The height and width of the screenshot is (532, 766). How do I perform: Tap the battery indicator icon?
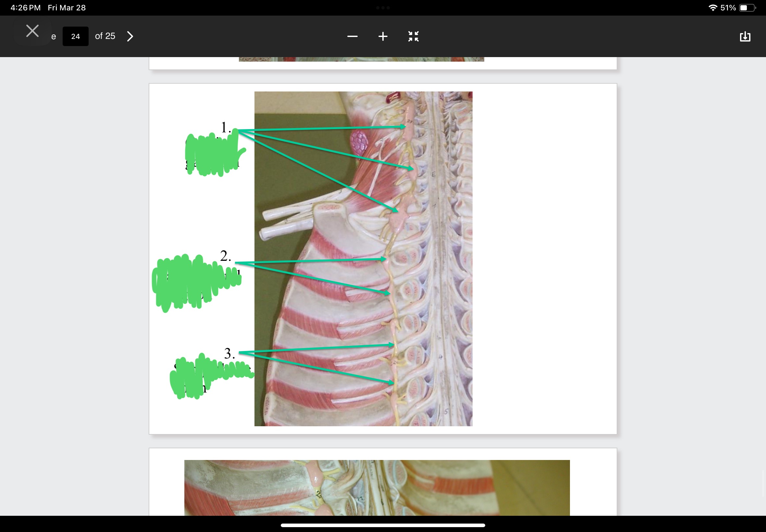(x=747, y=8)
